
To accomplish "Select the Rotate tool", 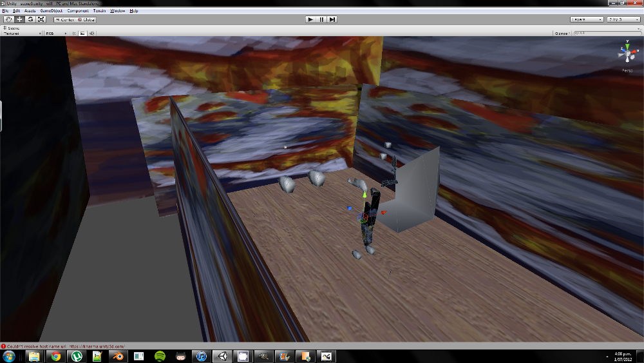I will 30,19.
